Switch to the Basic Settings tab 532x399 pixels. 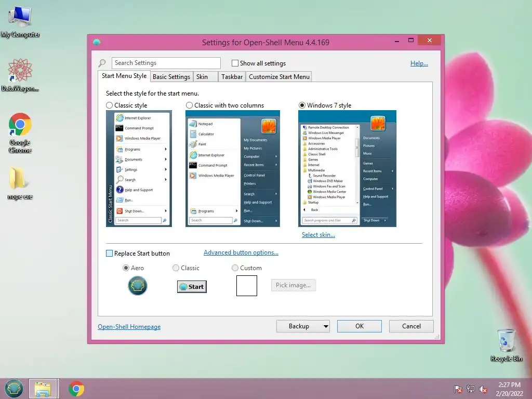pyautogui.click(x=171, y=77)
